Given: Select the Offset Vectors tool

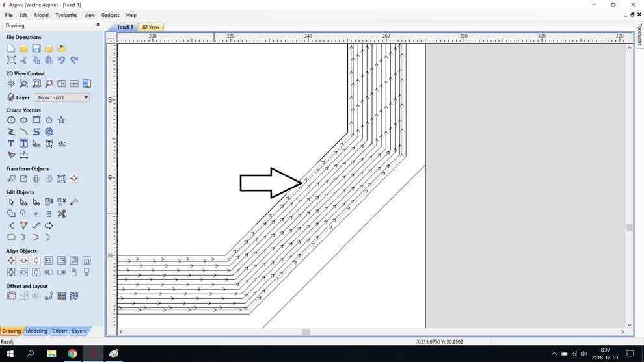Looking at the screenshot, I should click(11, 296).
